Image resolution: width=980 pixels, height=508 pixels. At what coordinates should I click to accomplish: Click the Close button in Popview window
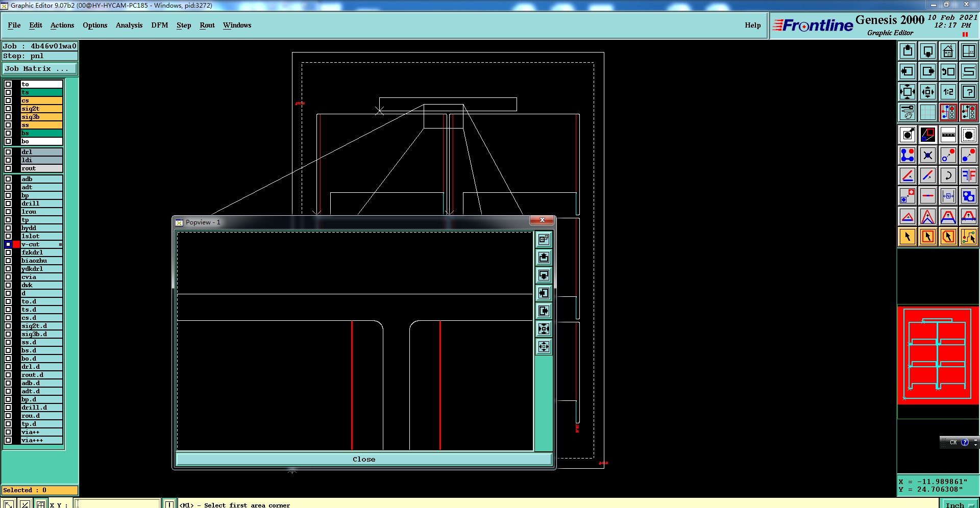coord(364,459)
